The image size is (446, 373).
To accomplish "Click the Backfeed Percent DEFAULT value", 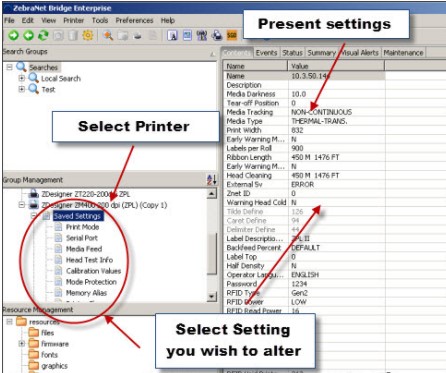I will [306, 248].
